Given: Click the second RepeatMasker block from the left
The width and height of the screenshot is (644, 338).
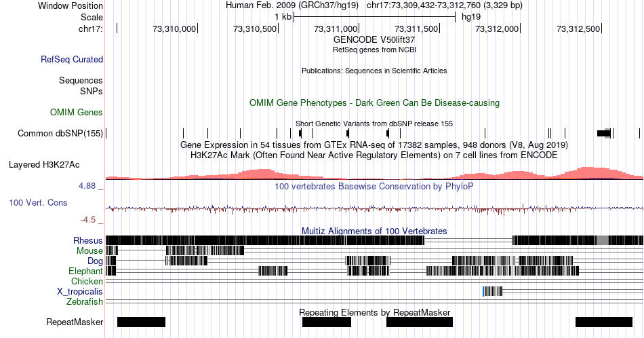Looking at the screenshot, I should (x=327, y=322).
